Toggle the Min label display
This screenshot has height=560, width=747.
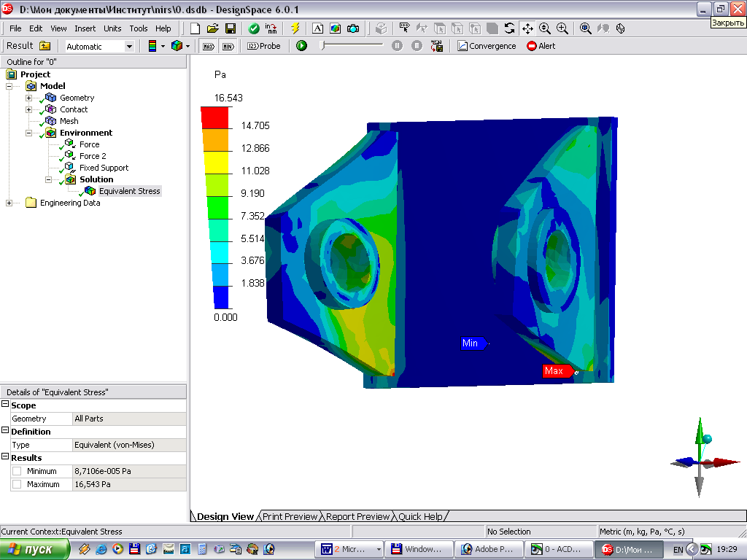coord(228,46)
